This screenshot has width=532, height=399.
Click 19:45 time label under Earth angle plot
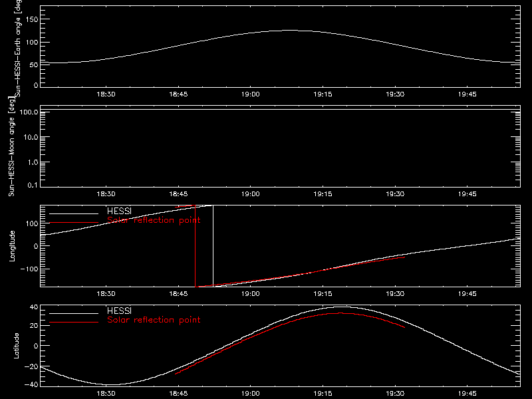(x=467, y=94)
